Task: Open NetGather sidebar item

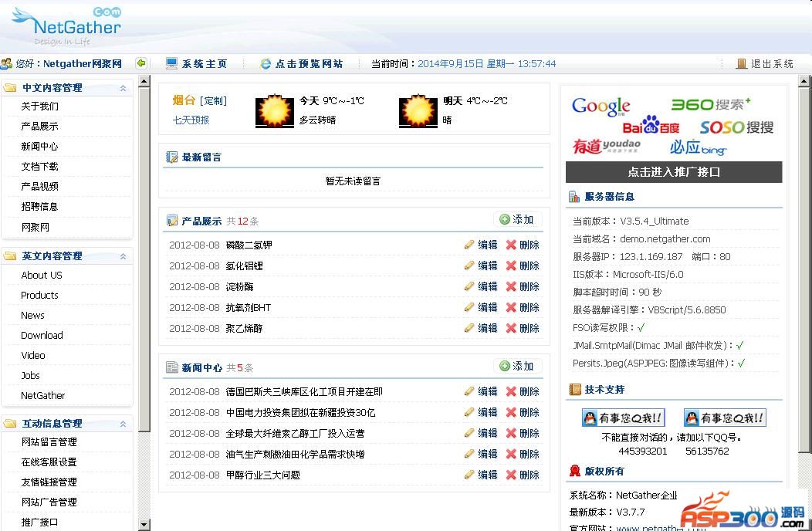Action: click(x=43, y=396)
